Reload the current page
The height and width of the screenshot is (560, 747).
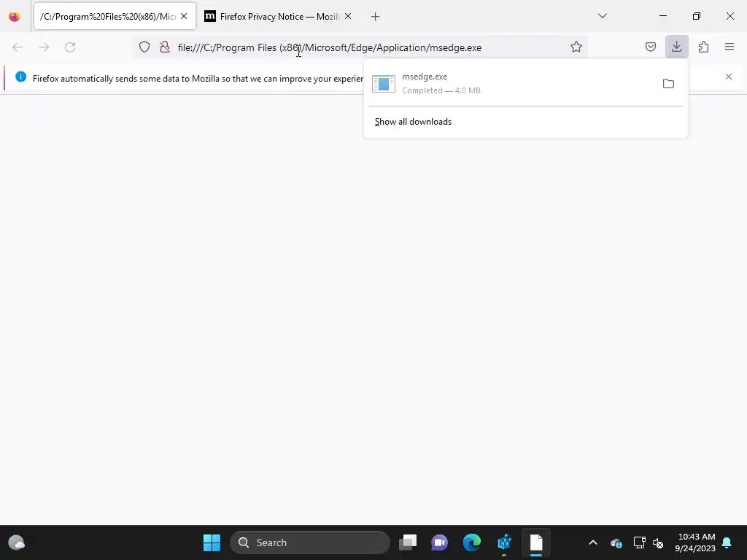70,47
